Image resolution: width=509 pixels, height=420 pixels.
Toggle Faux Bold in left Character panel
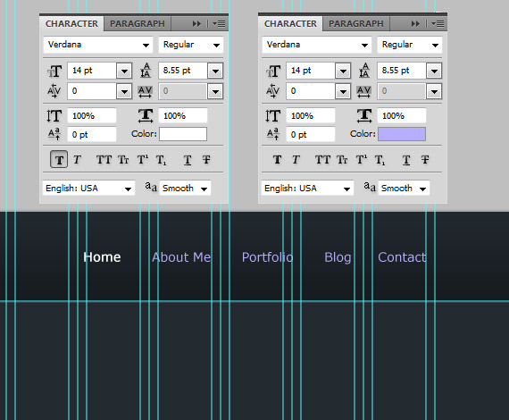pos(59,159)
